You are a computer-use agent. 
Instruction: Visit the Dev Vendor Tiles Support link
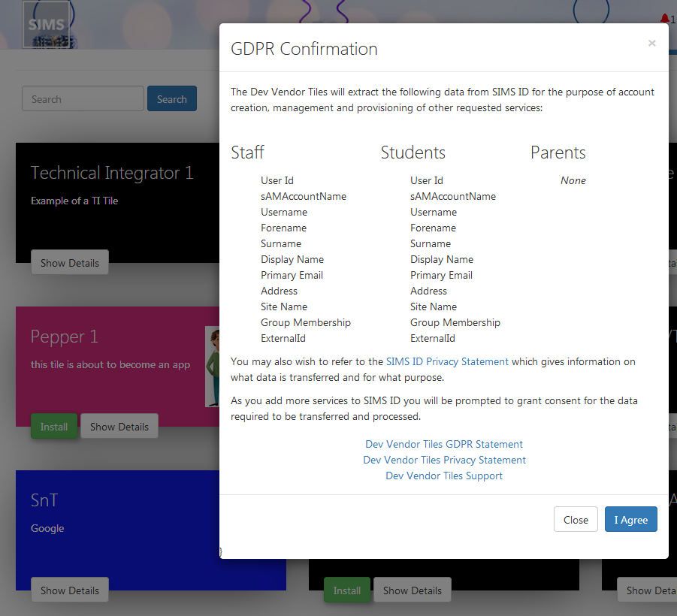pos(444,476)
